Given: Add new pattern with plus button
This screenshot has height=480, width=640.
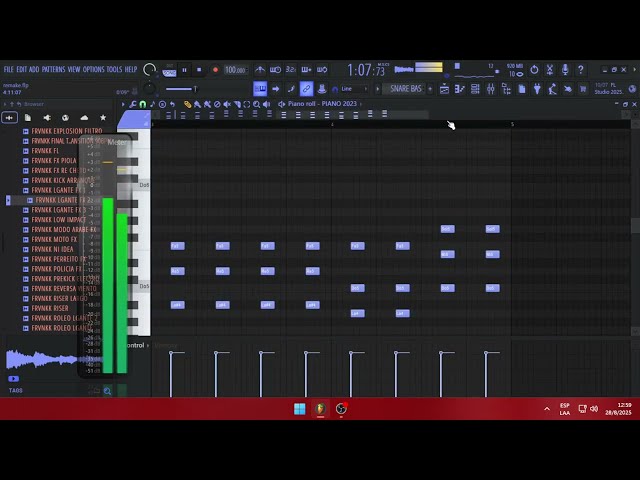Looking at the screenshot, I should (x=430, y=89).
